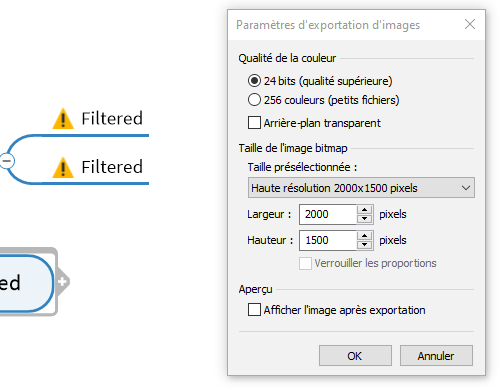Confirm export settings with OK
This screenshot has width=499, height=392.
coord(355,356)
